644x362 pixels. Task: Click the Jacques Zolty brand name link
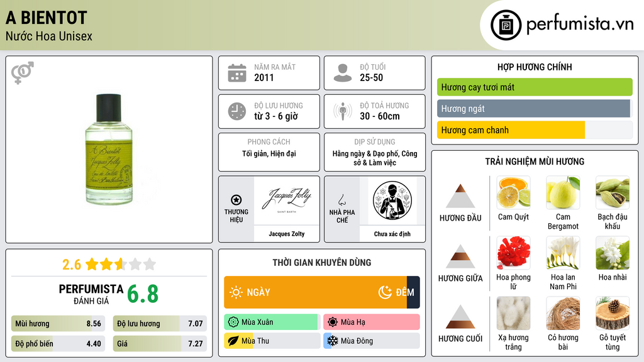(x=287, y=234)
